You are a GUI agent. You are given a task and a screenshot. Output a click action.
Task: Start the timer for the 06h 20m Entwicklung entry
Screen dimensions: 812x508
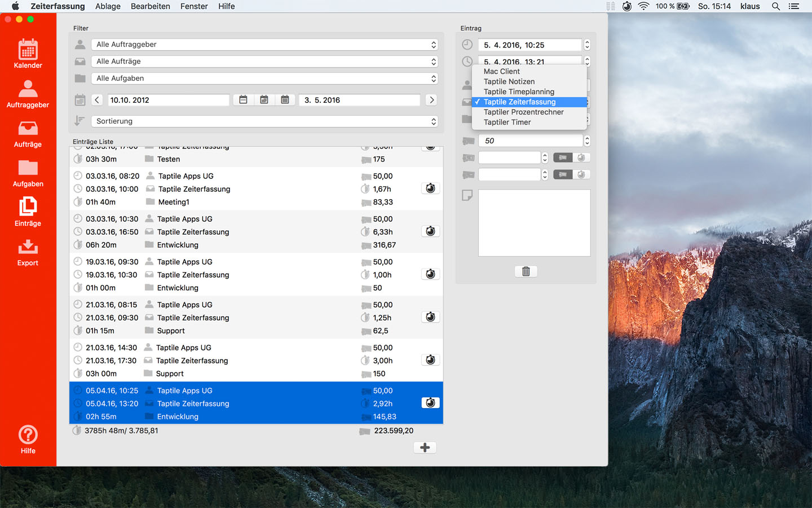430,231
